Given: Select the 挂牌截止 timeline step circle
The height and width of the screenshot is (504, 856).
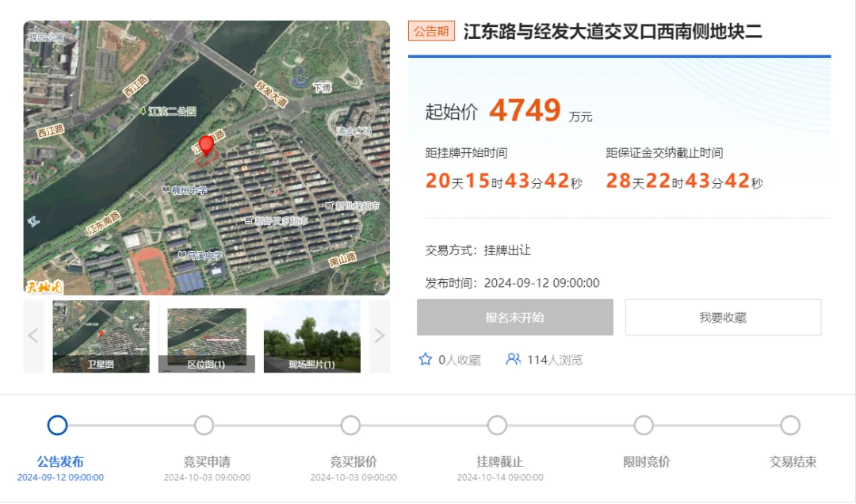Looking at the screenshot, I should (497, 426).
